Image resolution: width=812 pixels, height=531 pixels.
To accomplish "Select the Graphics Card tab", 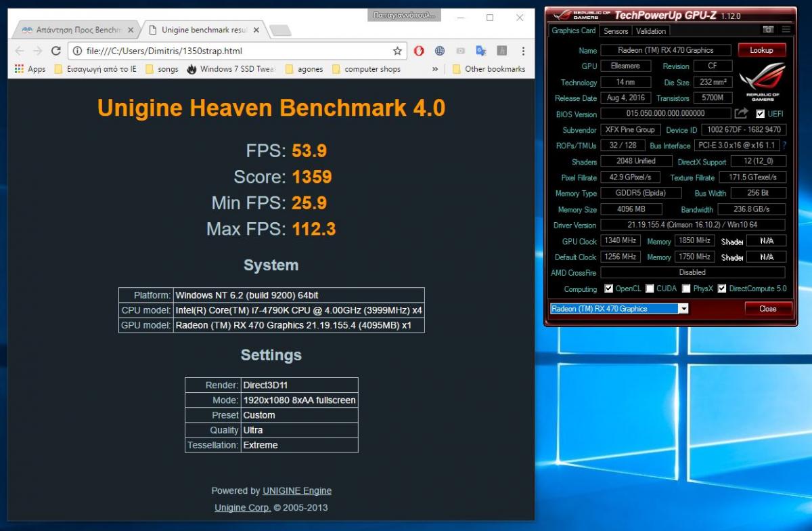I will click(574, 30).
